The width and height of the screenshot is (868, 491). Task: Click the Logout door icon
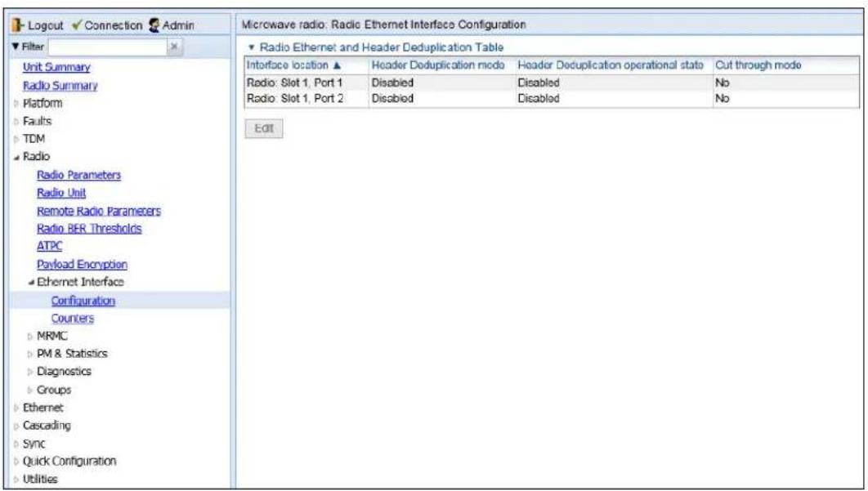click(17, 25)
